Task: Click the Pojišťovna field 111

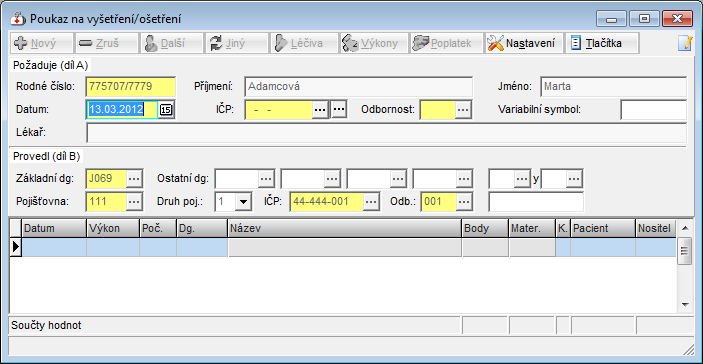Action: pos(106,202)
